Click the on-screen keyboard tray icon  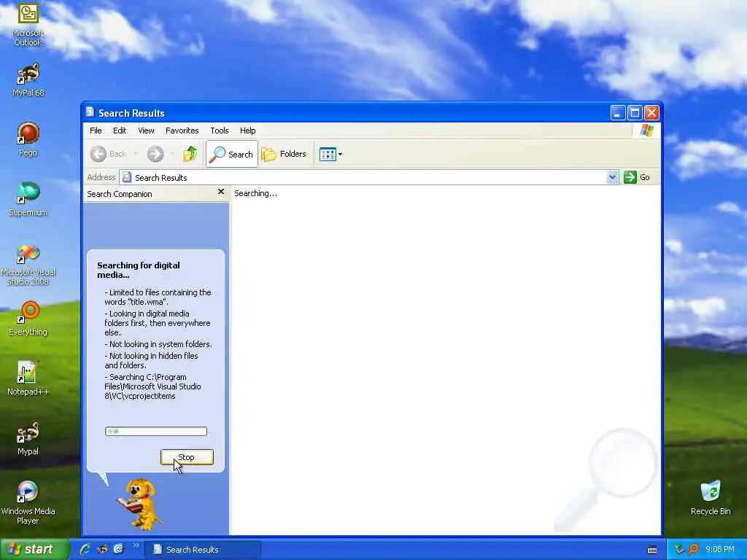pyautogui.click(x=652, y=550)
